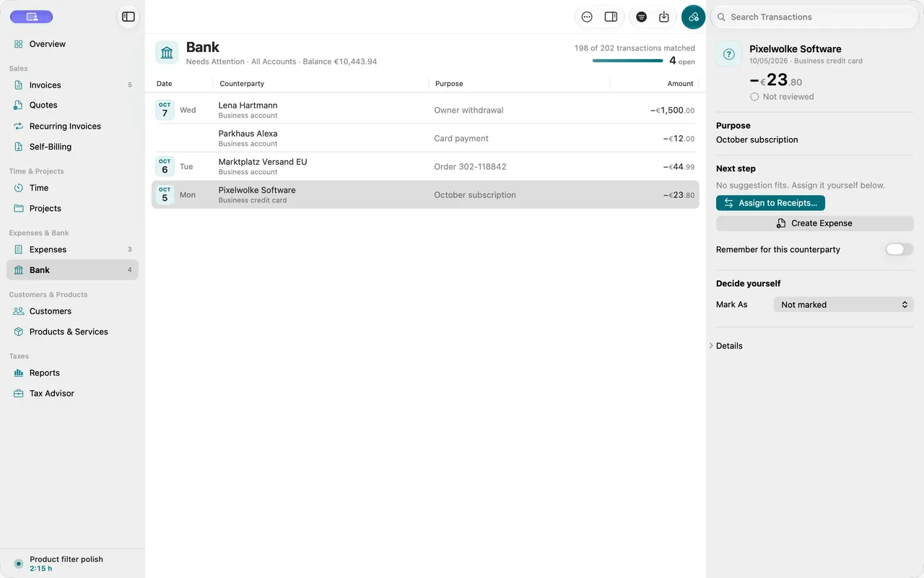
Task: Click the Self-Billing icon in sidebar
Action: pos(19,147)
